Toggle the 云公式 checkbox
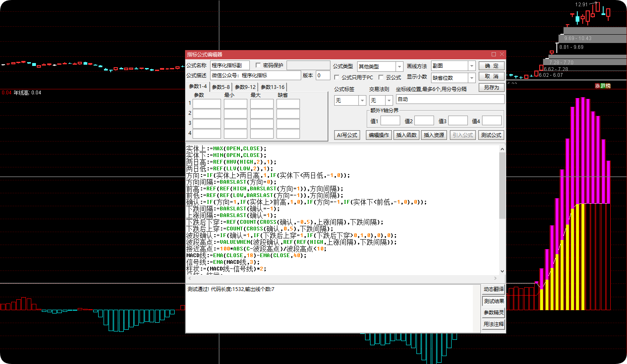 381,77
